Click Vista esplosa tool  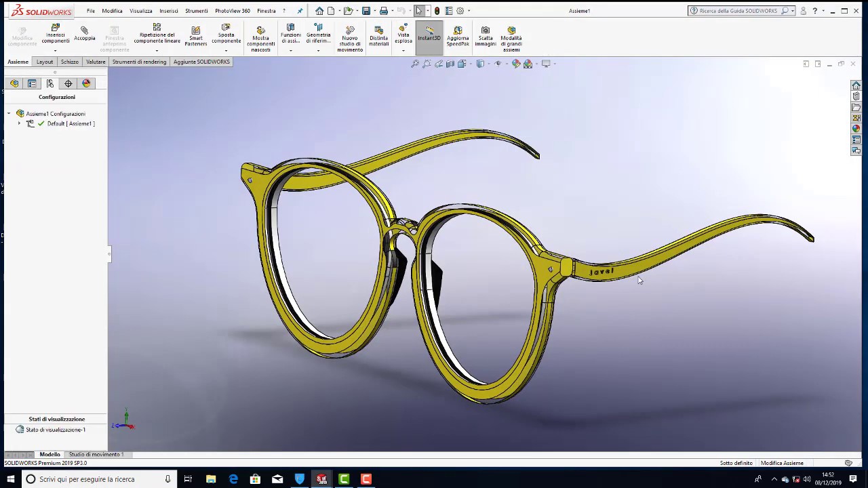pos(403,34)
